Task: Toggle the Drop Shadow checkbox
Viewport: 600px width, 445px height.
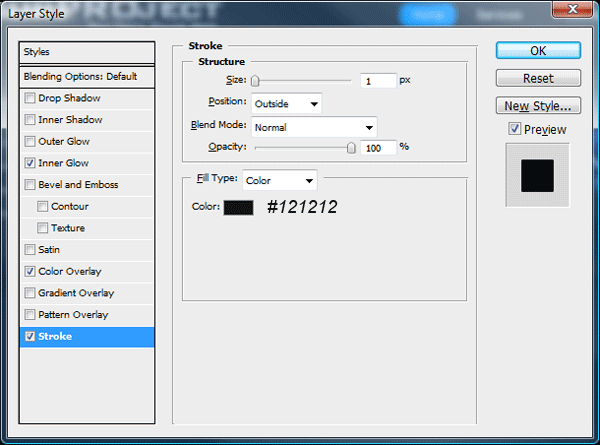Action: (30, 98)
